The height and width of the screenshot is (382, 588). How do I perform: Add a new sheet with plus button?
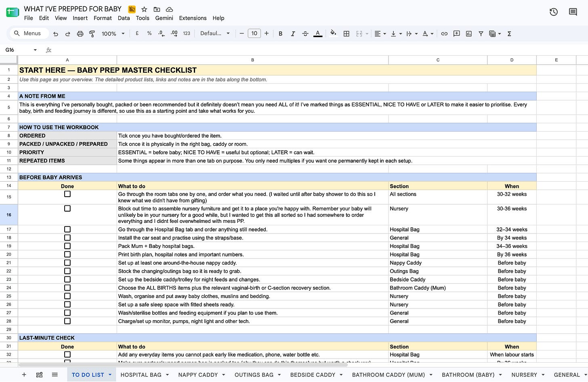click(24, 375)
